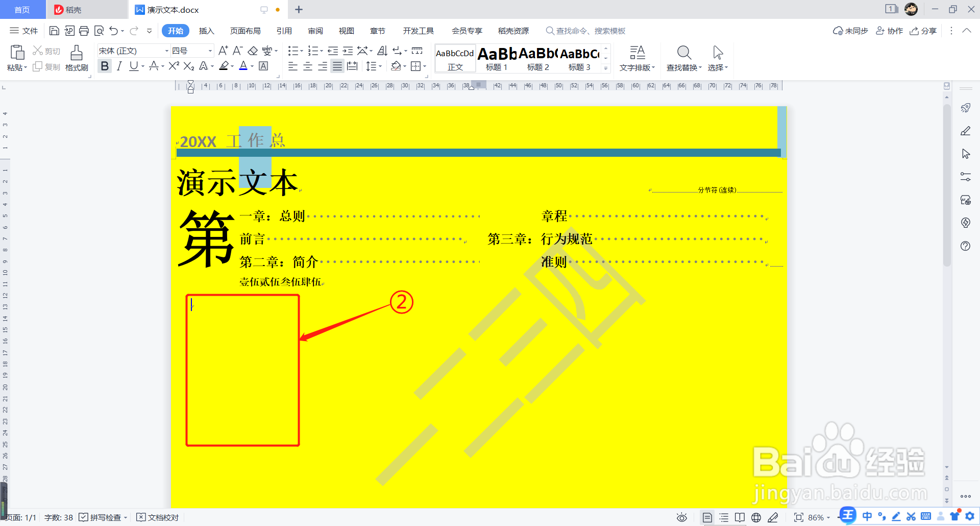Apply superscript X² formatting
The width and height of the screenshot is (980, 526).
[x=174, y=66]
